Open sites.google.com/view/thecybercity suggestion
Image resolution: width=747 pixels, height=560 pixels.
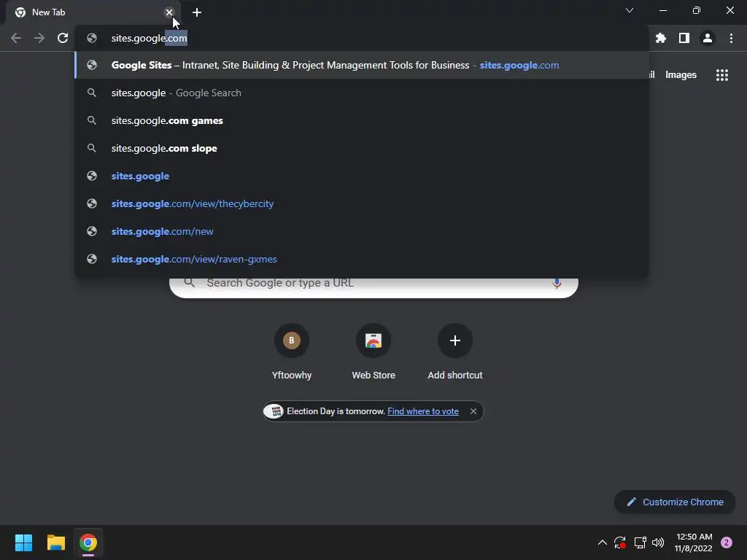(x=362, y=203)
